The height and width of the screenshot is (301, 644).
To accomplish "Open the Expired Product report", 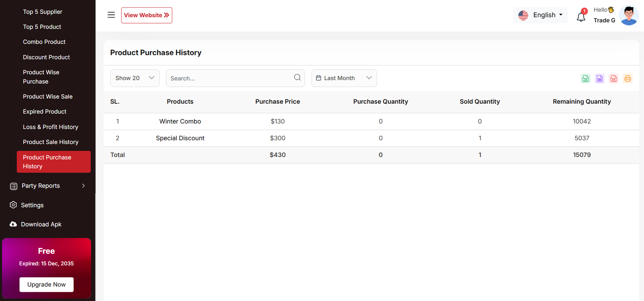I will click(45, 112).
